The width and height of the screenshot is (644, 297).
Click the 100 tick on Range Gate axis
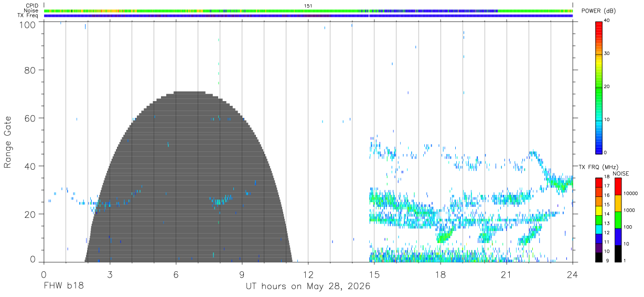click(x=29, y=25)
